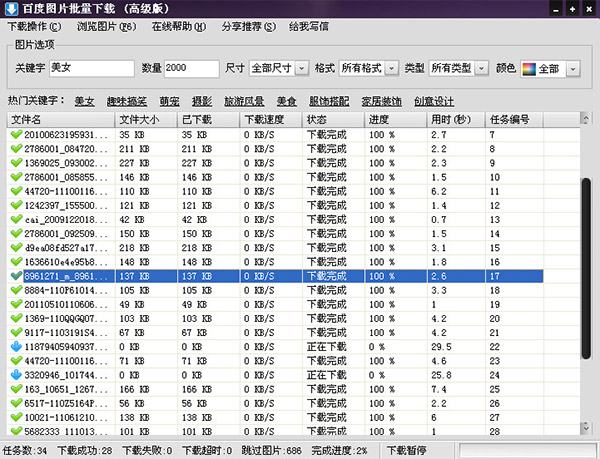Click green checkmark icon of task 27 row

[x=16, y=417]
